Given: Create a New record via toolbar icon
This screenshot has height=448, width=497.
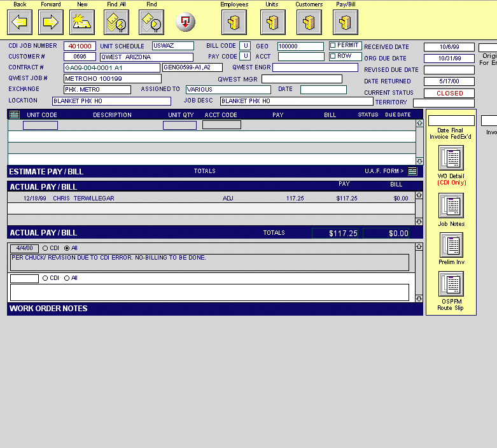Looking at the screenshot, I should pos(82,22).
